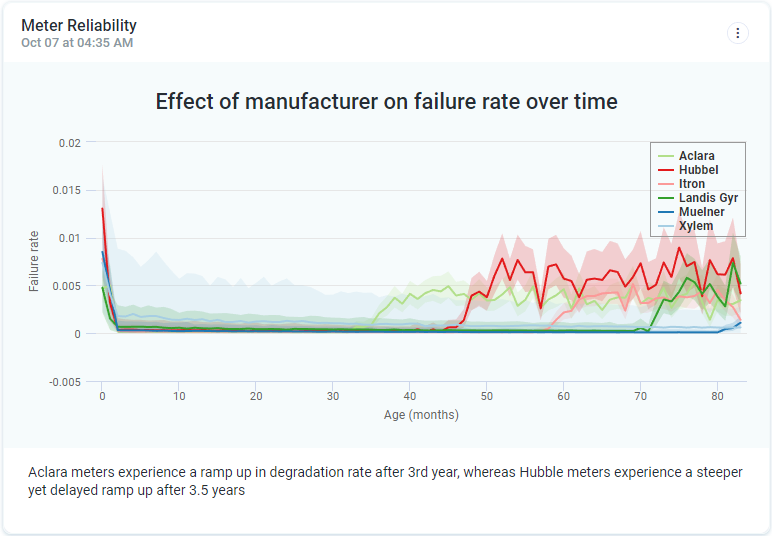Toggle Xylem series visibility in legend
The image size is (772, 536).
click(696, 226)
